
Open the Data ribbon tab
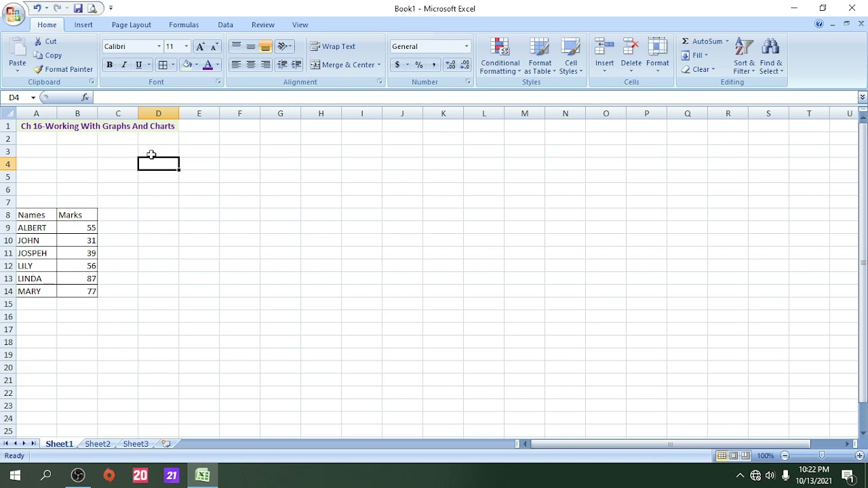pyautogui.click(x=226, y=24)
